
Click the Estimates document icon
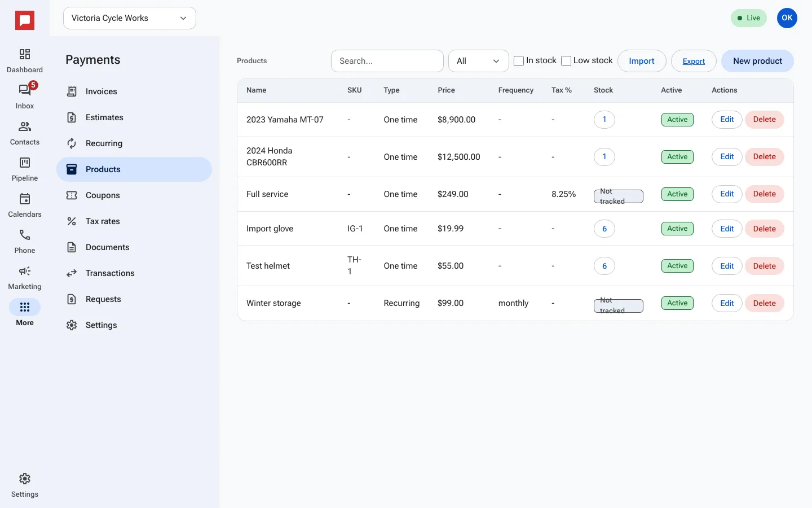click(72, 117)
